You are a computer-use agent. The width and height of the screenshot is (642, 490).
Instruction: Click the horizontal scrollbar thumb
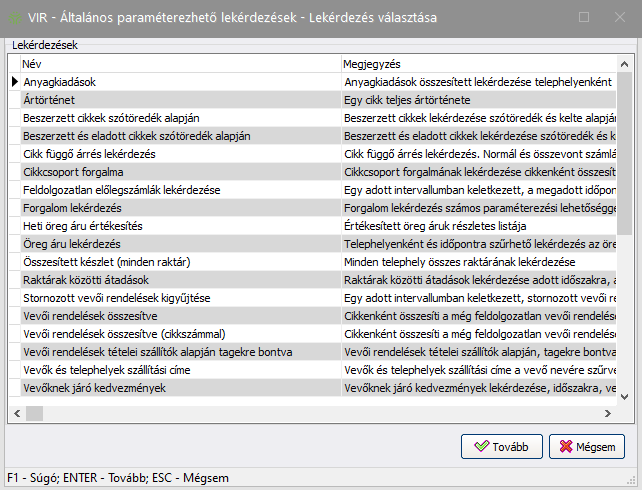[x=34, y=413]
